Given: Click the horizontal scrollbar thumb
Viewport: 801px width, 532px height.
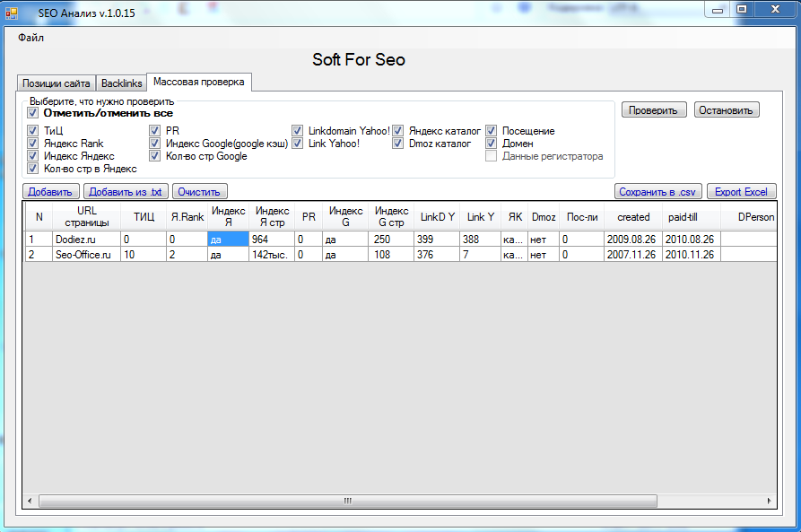Looking at the screenshot, I should 348,501.
